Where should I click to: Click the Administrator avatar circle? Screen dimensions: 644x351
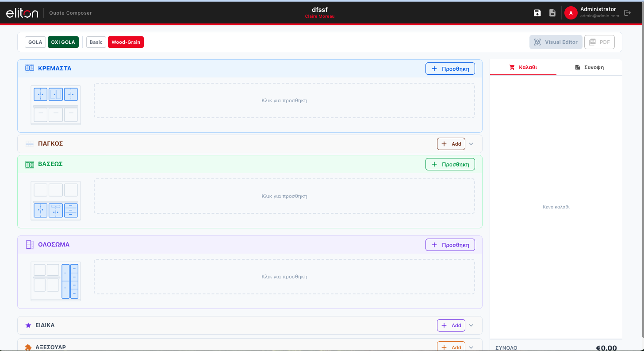click(571, 13)
